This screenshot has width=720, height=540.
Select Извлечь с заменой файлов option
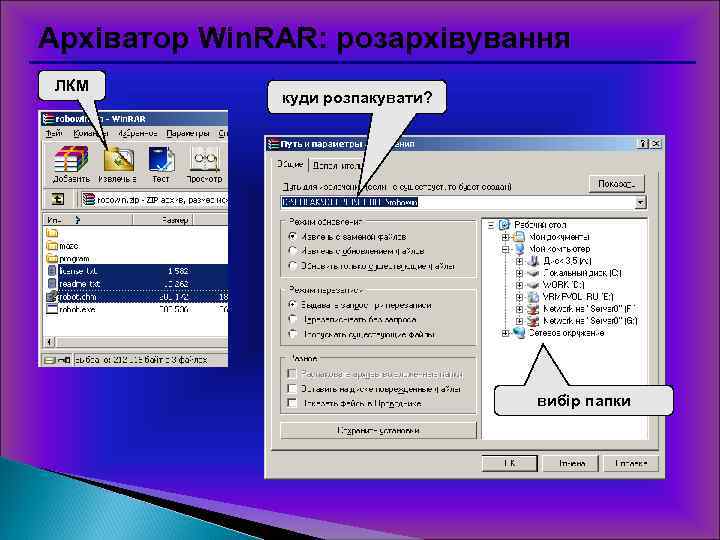(x=293, y=237)
